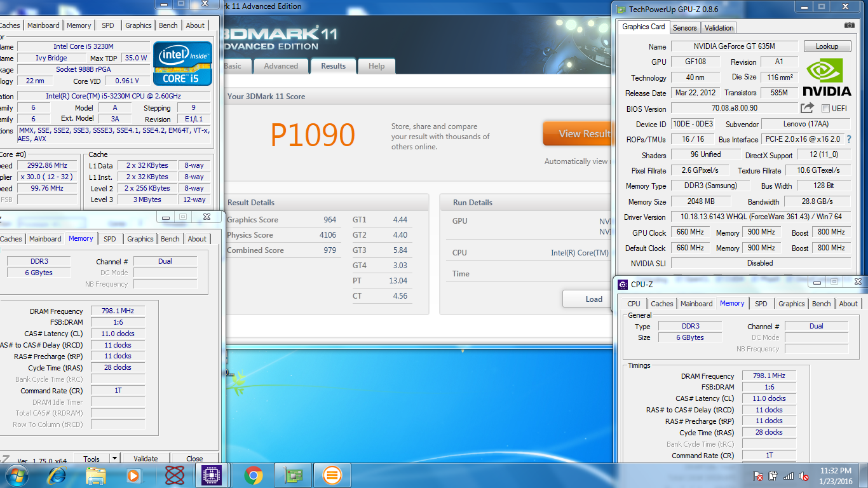Click the Memory Type DDR3 (Samsung) field

(710, 186)
